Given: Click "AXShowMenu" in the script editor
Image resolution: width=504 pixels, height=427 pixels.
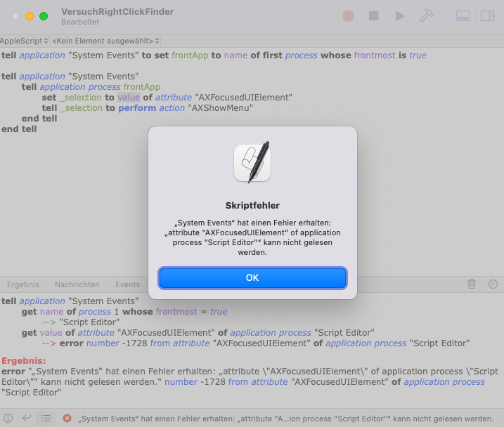Looking at the screenshot, I should click(221, 108).
